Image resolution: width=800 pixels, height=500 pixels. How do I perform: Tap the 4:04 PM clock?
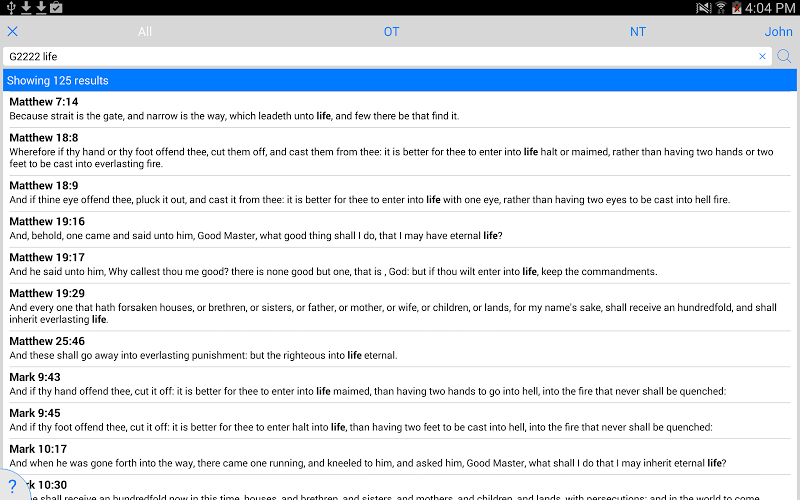click(770, 8)
